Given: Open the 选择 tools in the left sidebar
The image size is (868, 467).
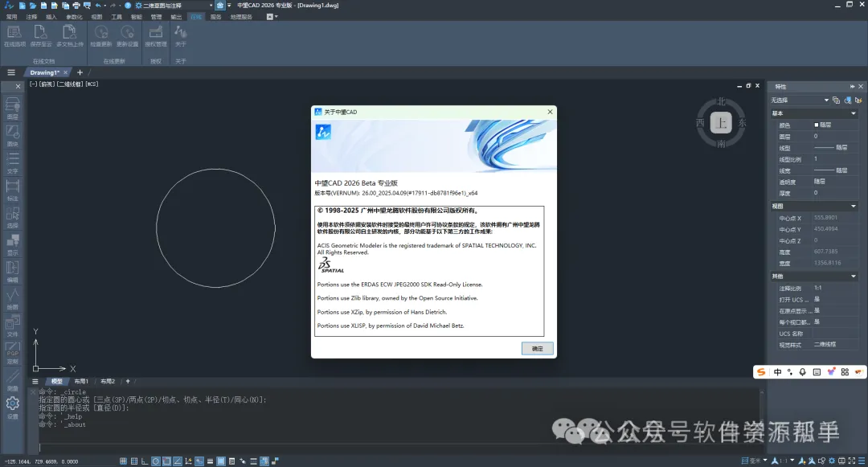Looking at the screenshot, I should [12, 216].
